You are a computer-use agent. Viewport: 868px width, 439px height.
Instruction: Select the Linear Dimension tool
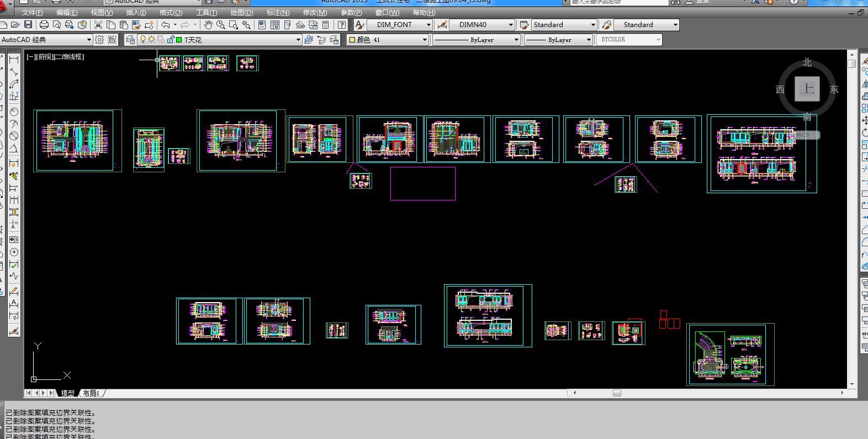14,59
